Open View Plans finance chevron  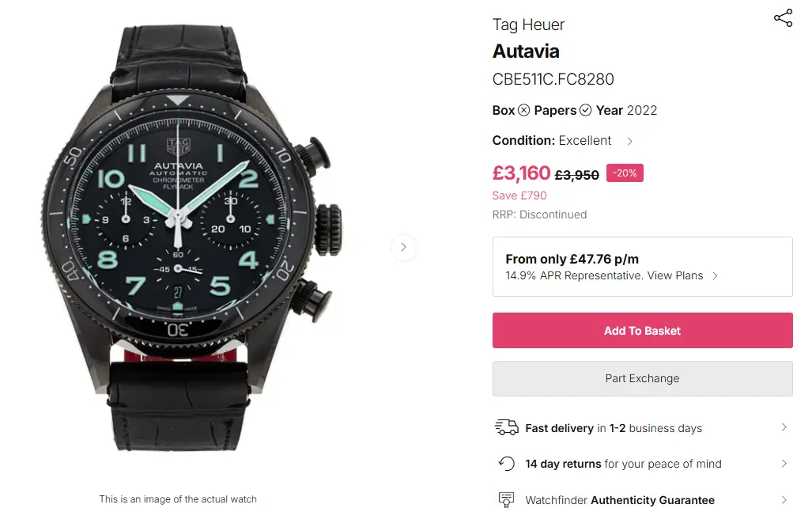[715, 276]
